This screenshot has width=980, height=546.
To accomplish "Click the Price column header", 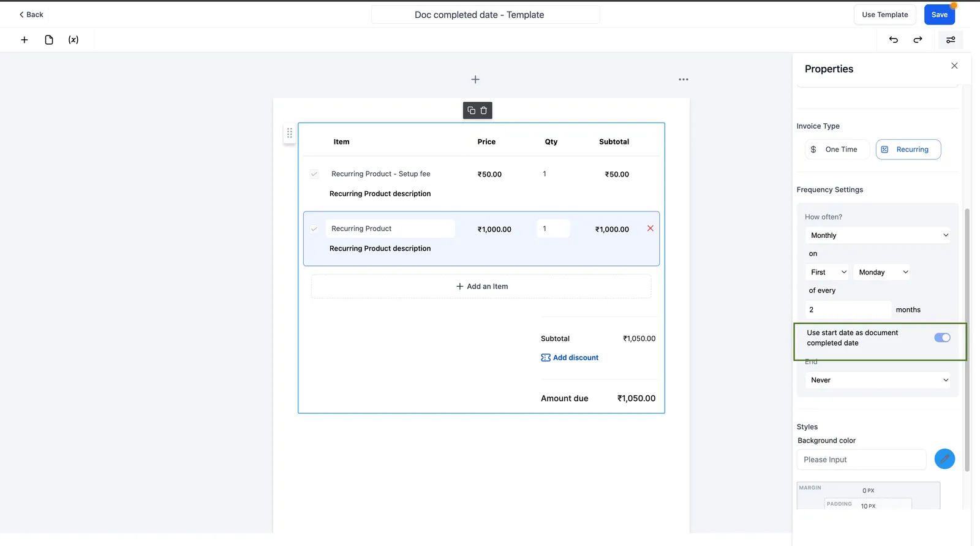I will [486, 142].
